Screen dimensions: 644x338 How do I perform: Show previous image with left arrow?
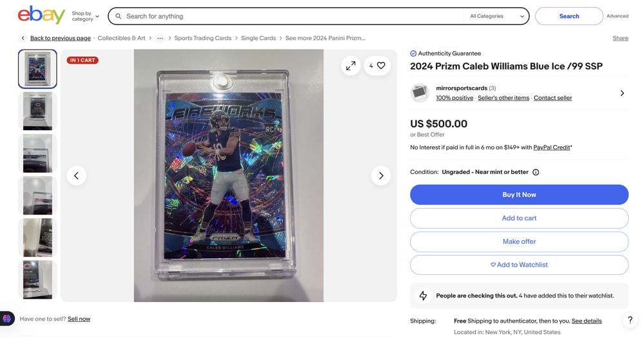pos(77,176)
